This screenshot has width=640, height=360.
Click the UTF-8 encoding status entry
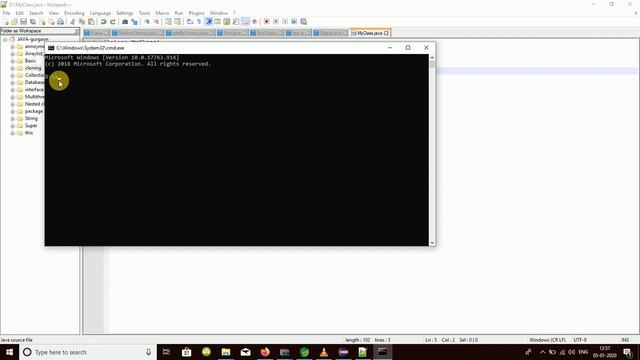(580, 340)
